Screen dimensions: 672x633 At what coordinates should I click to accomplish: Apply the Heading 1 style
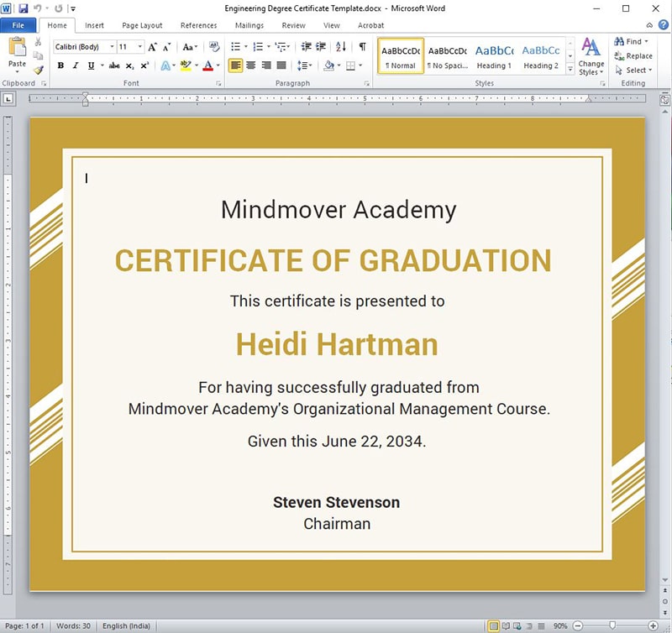click(x=494, y=55)
